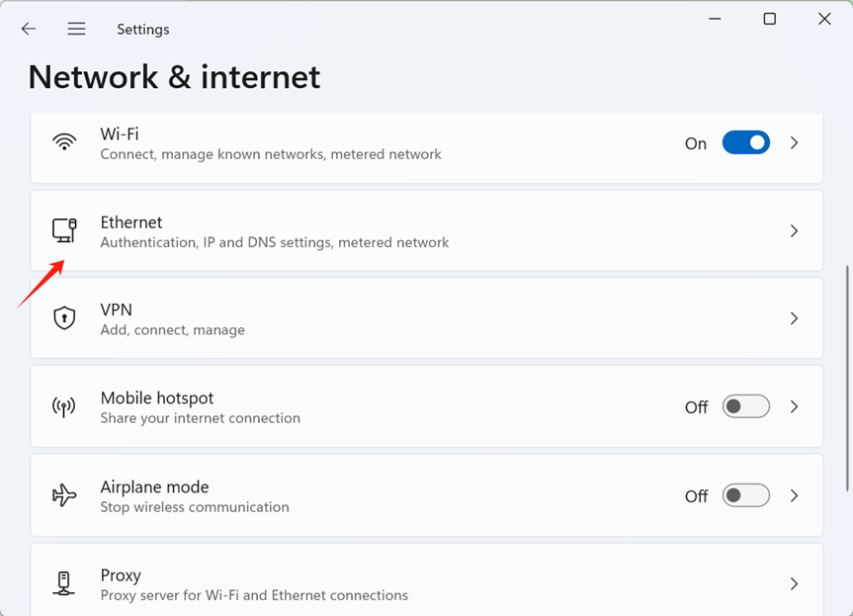Enable the Mobile hotspot toggle
The width and height of the screenshot is (853, 616).
pos(746,406)
